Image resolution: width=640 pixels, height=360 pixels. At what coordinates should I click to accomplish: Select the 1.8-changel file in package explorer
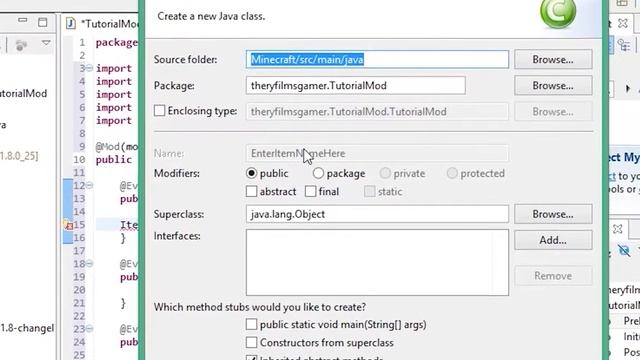(x=27, y=328)
